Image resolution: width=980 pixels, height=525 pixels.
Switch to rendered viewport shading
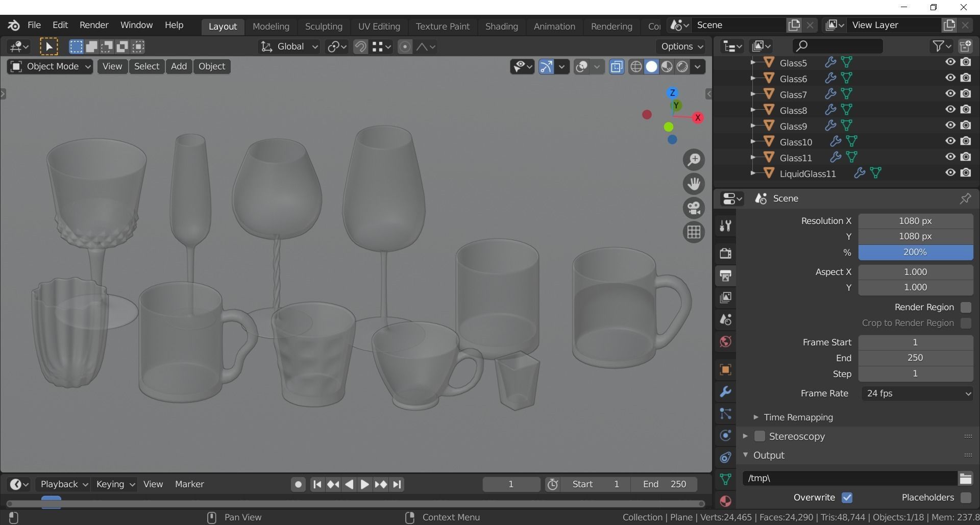pyautogui.click(x=682, y=67)
